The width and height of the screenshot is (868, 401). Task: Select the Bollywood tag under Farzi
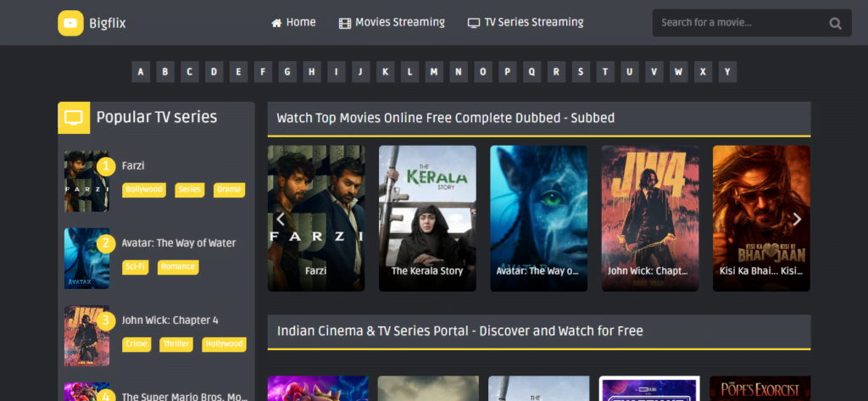click(x=144, y=190)
